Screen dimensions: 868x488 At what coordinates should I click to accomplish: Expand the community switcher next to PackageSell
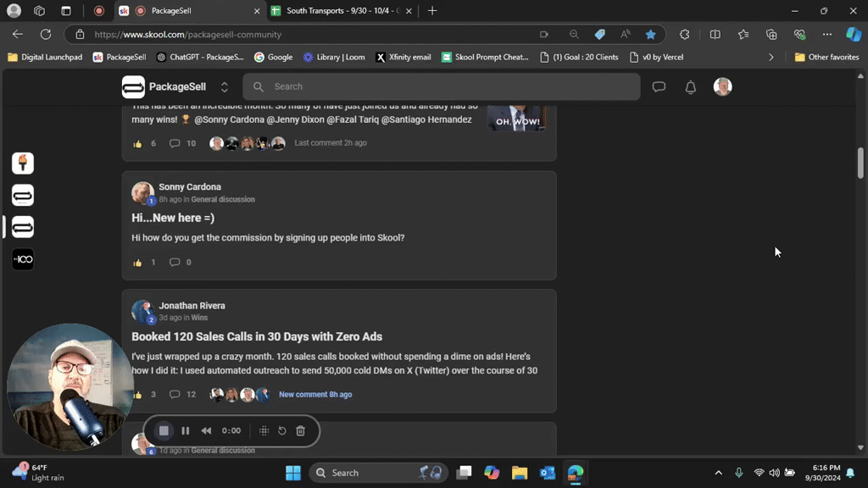point(223,86)
